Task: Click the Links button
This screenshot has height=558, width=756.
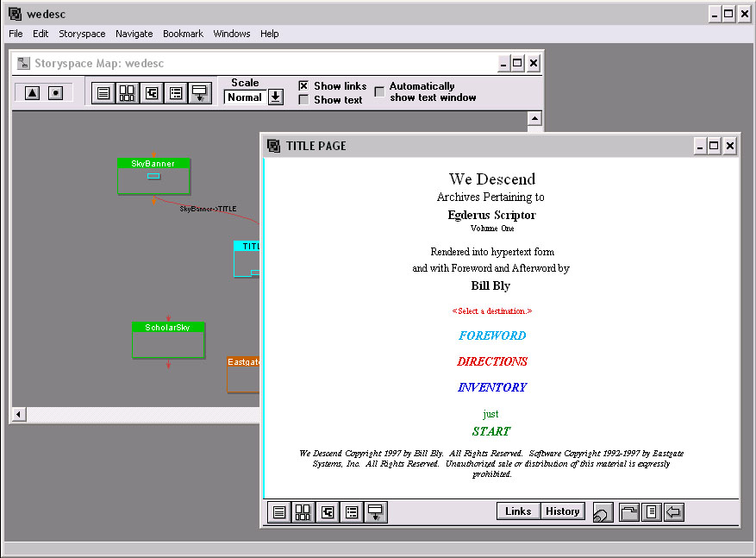Action: click(518, 511)
